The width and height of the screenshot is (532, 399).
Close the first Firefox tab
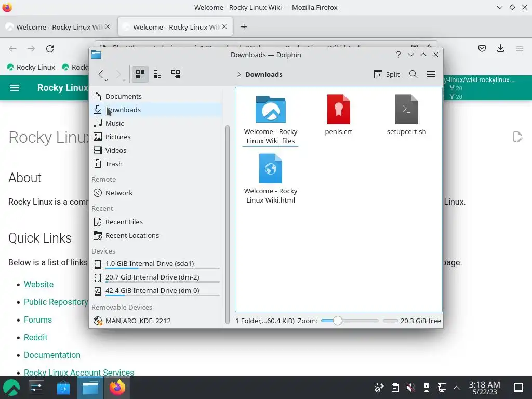click(108, 26)
